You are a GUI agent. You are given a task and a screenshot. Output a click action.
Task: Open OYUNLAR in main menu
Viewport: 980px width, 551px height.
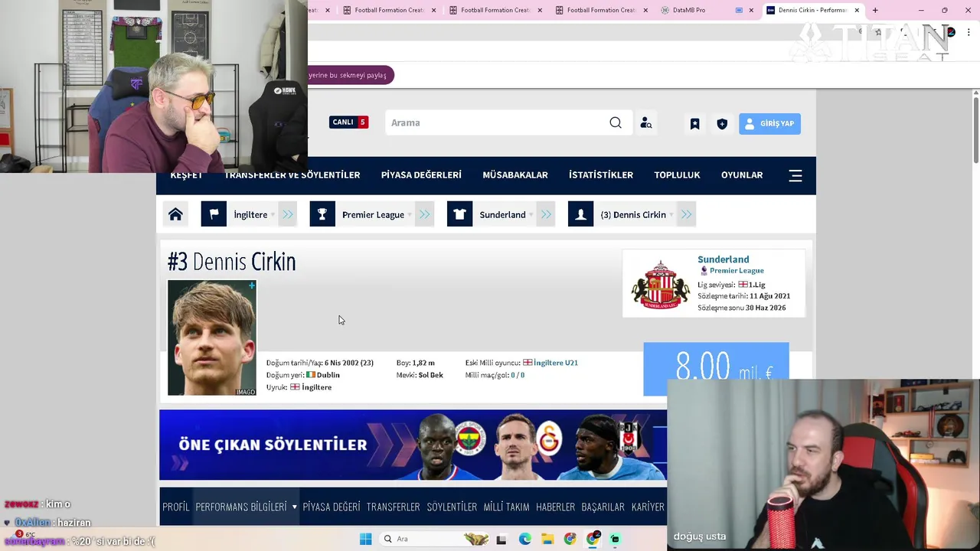[742, 175]
